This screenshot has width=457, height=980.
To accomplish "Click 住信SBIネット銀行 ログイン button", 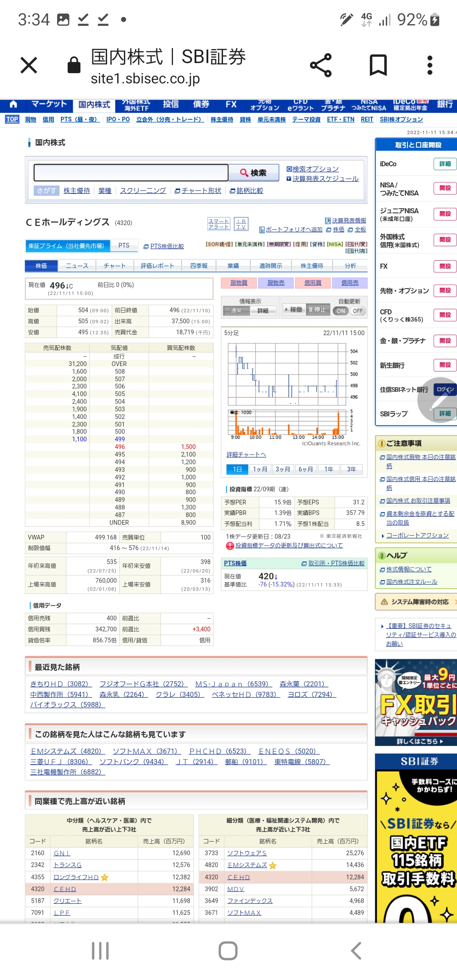I will click(445, 389).
